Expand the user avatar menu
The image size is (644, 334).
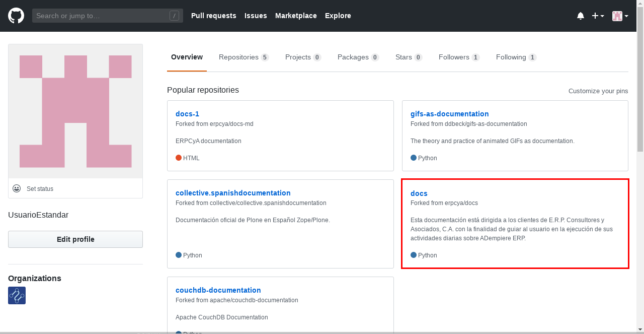pyautogui.click(x=620, y=16)
